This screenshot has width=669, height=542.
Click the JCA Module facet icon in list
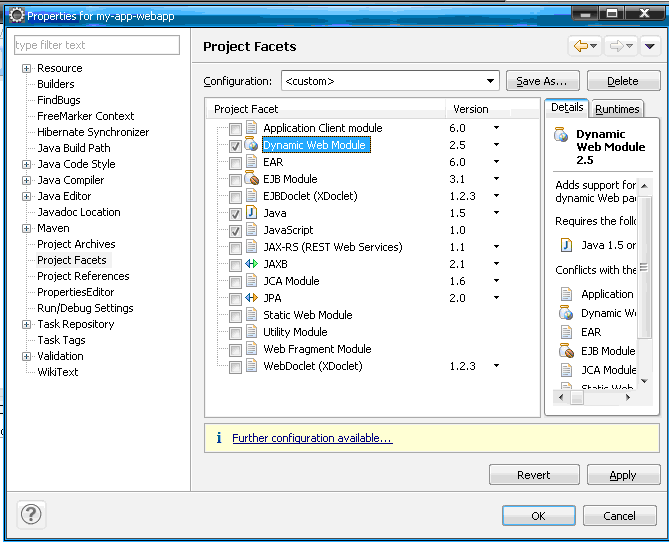click(251, 280)
